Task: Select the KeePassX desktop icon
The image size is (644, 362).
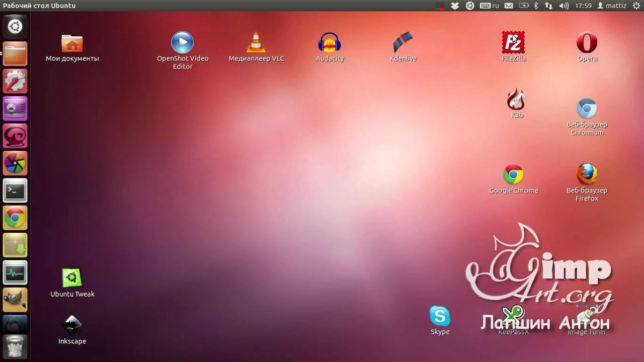Action: point(513,320)
